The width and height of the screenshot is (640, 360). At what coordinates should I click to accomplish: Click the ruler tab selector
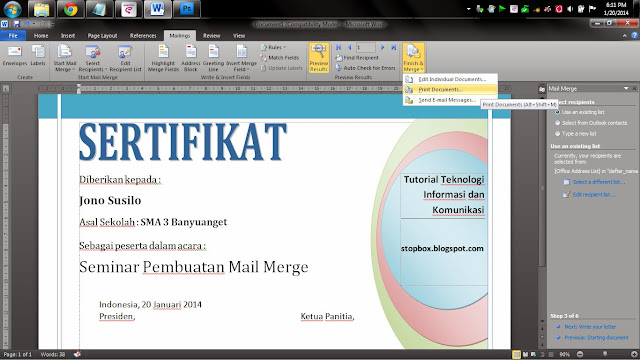[5, 88]
